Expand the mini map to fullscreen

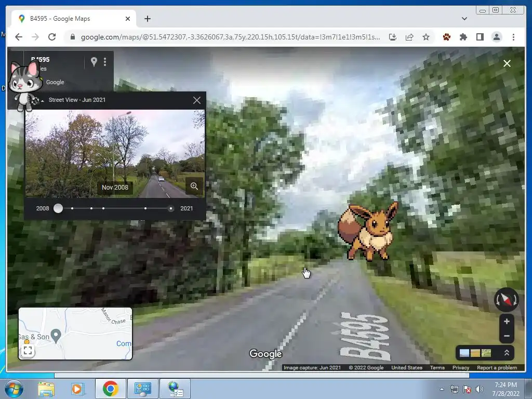[x=28, y=351]
